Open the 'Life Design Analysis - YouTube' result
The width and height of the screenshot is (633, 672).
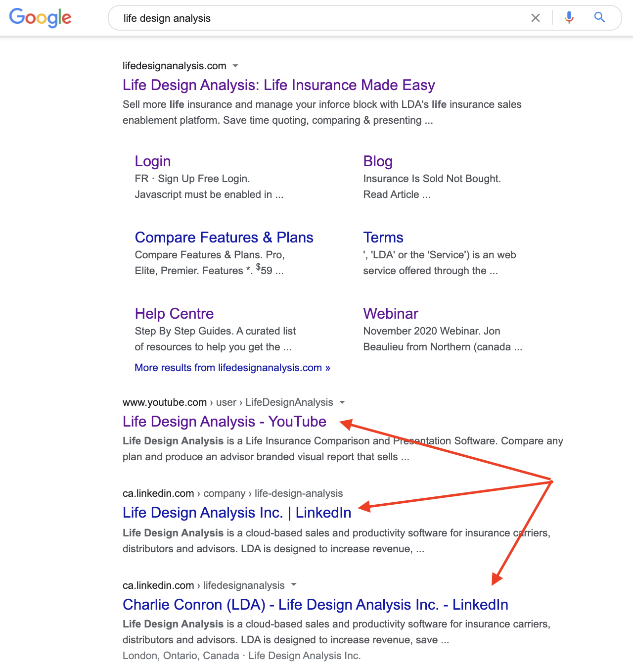point(225,422)
